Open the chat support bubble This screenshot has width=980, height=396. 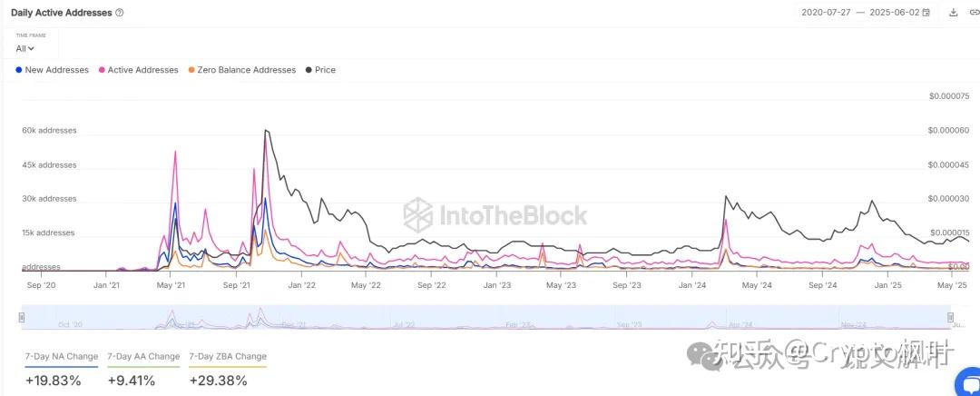tap(967, 384)
